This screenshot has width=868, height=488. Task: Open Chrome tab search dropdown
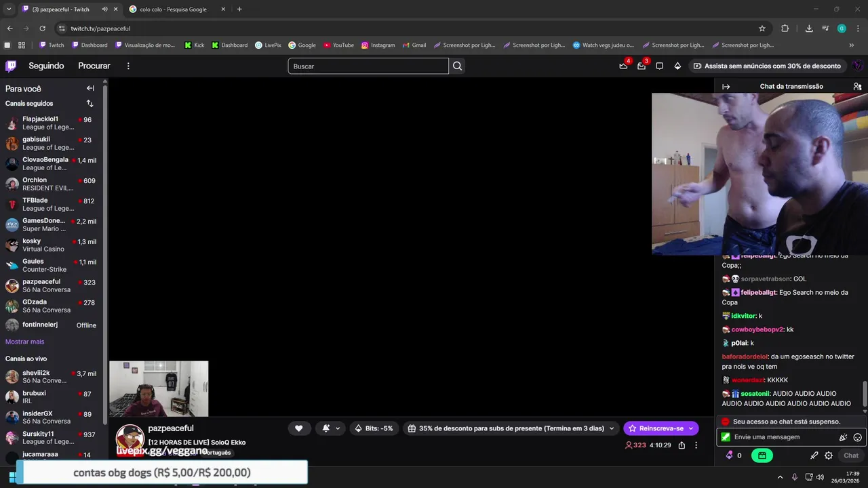(9, 9)
